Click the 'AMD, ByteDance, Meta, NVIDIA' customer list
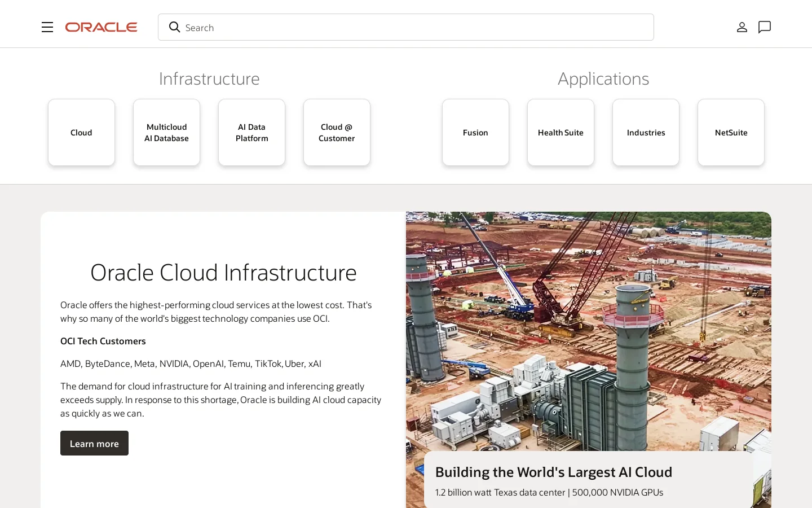Screen dimensions: 812x508 pos(191,364)
